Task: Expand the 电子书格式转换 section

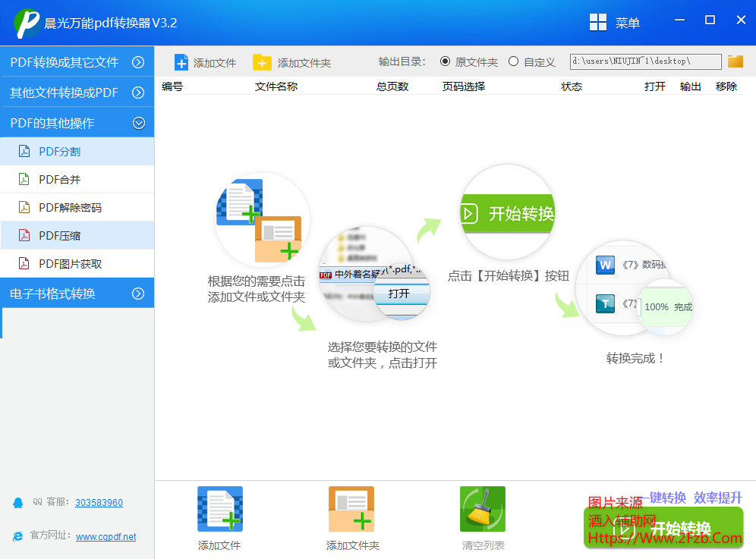Action: [x=138, y=294]
